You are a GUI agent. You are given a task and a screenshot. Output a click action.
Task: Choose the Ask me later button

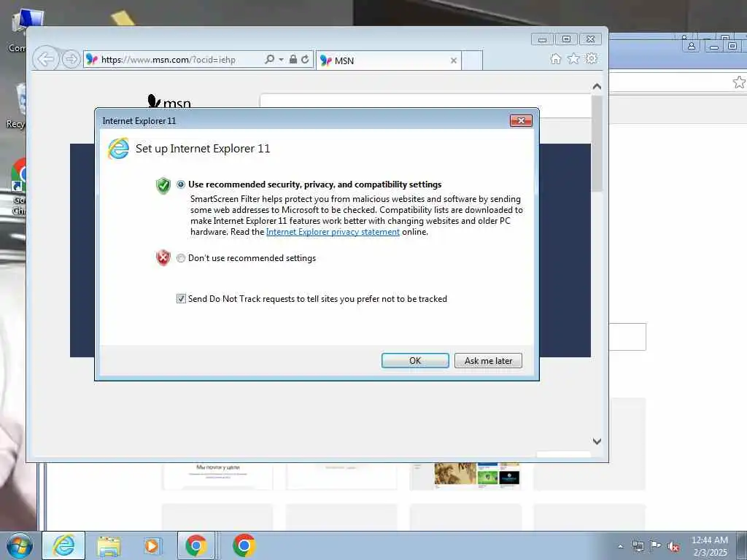488,360
